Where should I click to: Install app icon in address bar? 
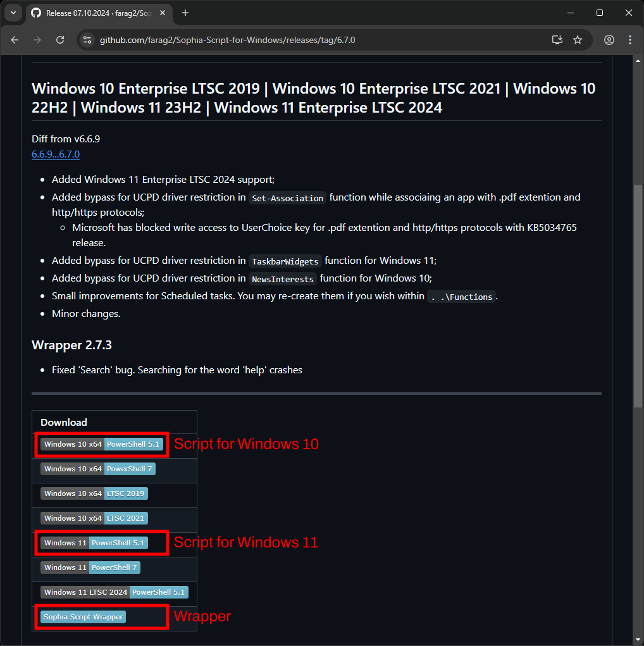[557, 40]
